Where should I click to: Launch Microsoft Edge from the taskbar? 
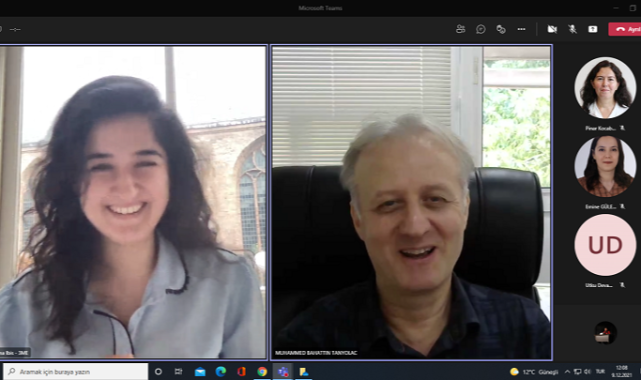(221, 371)
